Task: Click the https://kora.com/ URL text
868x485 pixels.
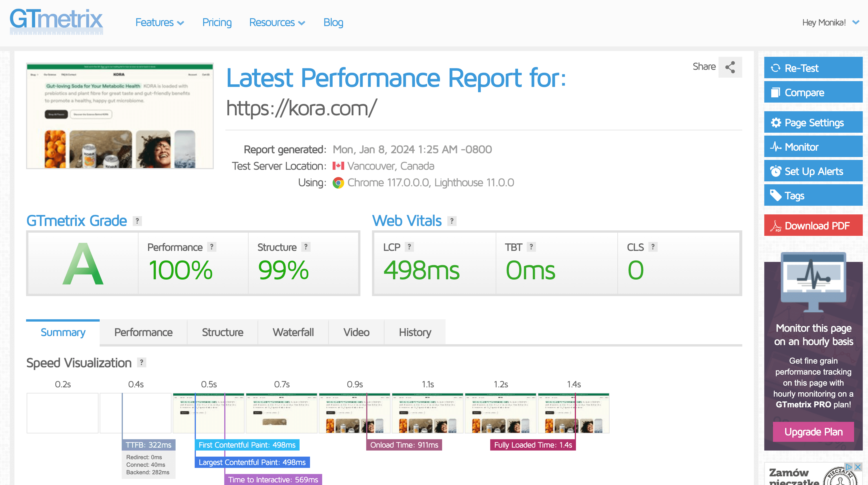Action: pos(301,108)
